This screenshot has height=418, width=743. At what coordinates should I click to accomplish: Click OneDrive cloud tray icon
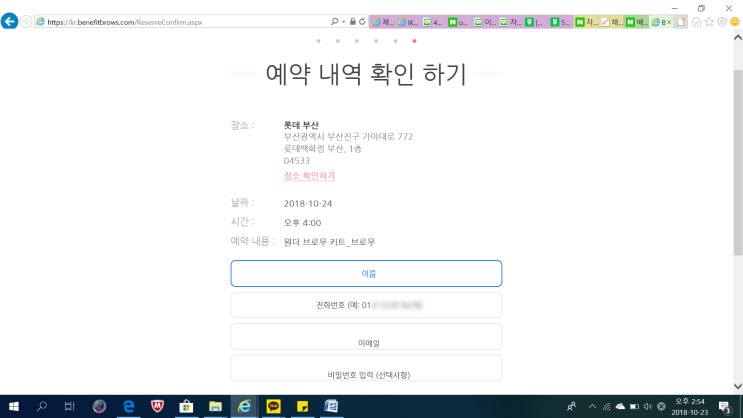(x=620, y=406)
